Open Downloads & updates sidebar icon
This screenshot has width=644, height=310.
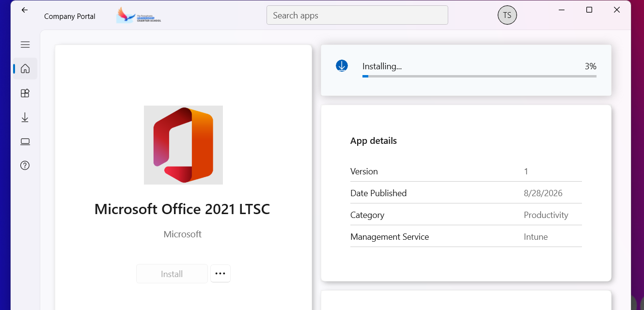pos(25,117)
